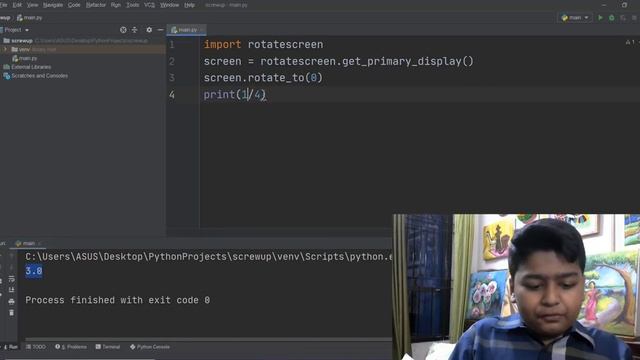Click the highlighted 3.0 output value
640x360 pixels.
tap(34, 271)
